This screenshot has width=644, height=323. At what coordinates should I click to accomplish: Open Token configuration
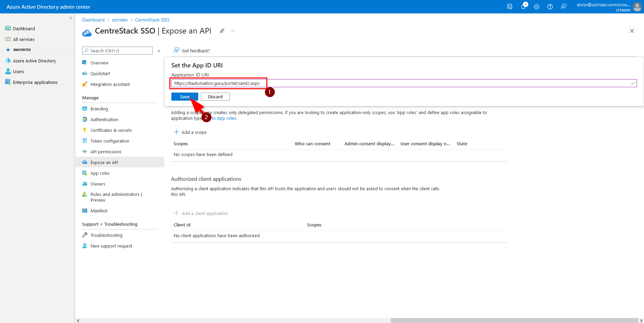pos(110,141)
